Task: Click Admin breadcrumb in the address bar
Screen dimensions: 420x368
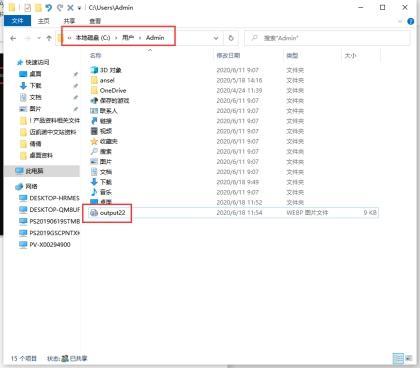Action: (x=155, y=38)
